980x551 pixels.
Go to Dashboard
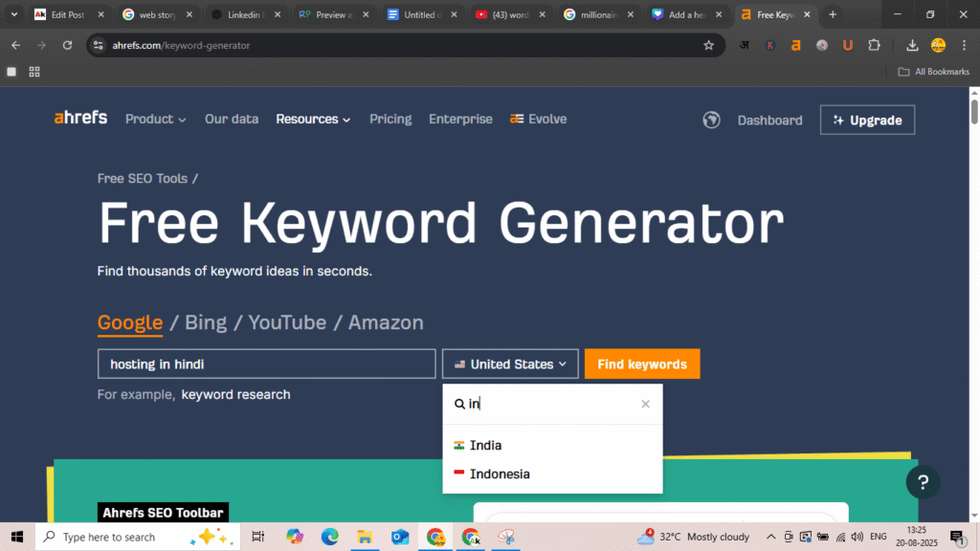coord(769,120)
